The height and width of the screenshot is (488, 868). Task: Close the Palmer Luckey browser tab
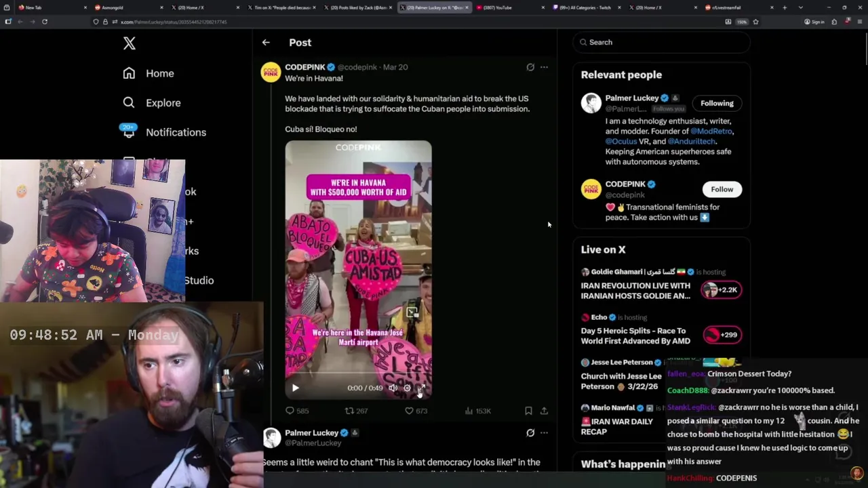pos(467,7)
